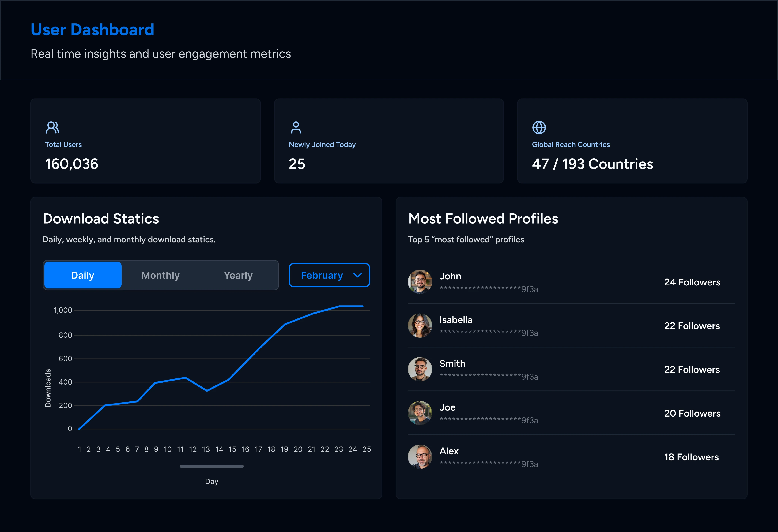The height and width of the screenshot is (532, 778).
Task: Click John's name in the profiles list
Action: (450, 276)
